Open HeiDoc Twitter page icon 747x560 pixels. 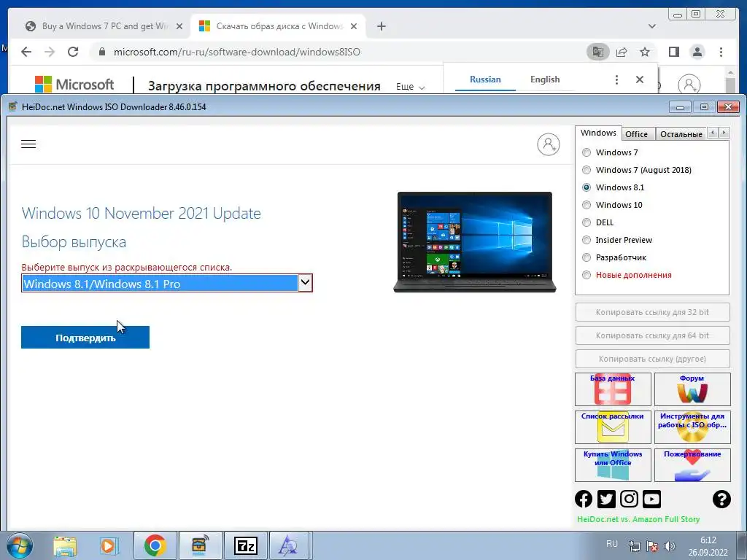(606, 499)
